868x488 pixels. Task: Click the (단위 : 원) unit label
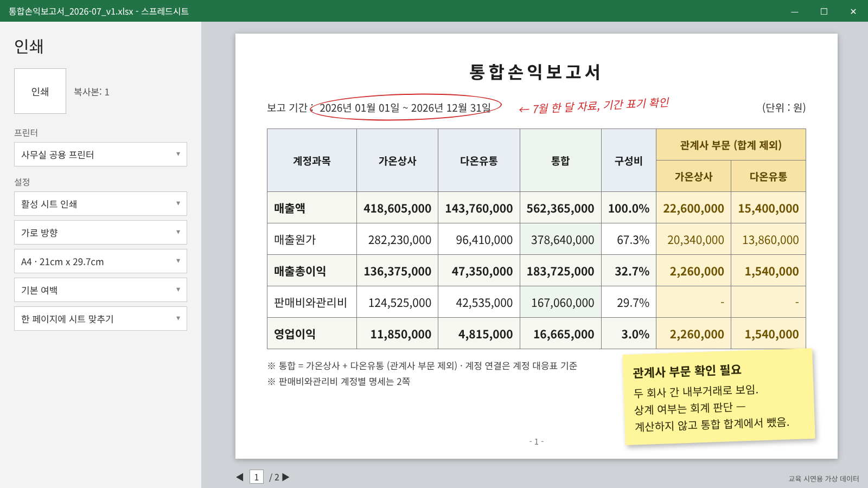[784, 107]
